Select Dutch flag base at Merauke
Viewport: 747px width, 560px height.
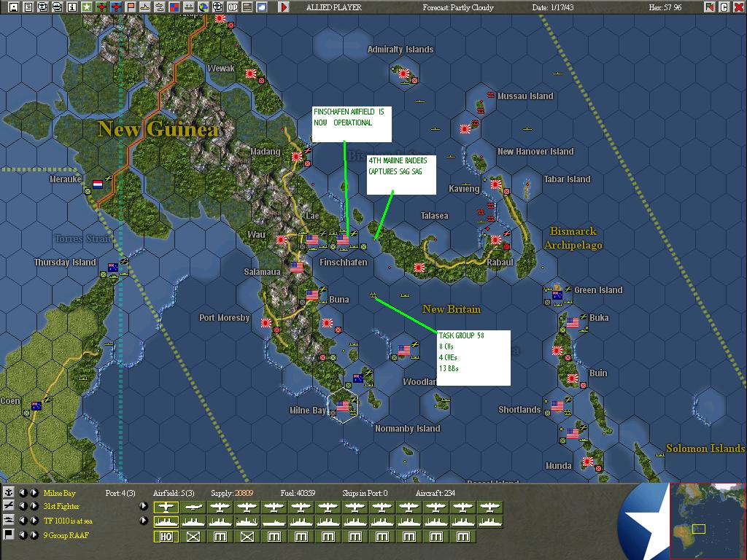click(98, 184)
